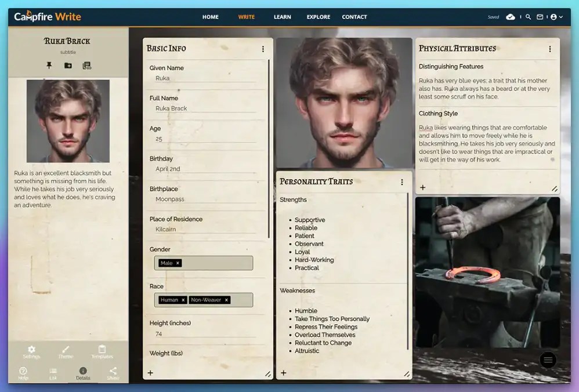Click the Physical Attributes resize corner icon
Image resolution: width=579 pixels, height=392 pixels.
click(x=555, y=188)
